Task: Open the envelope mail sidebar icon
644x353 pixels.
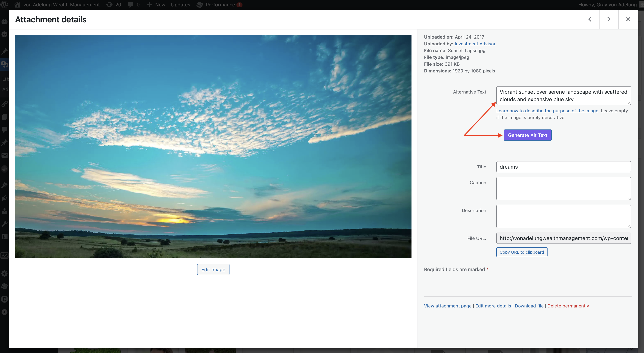Action: tap(5, 156)
